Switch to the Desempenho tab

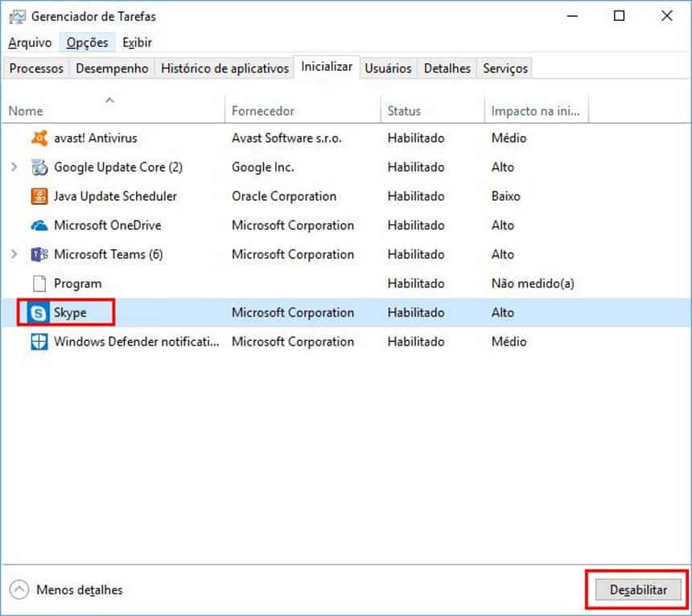coord(112,68)
